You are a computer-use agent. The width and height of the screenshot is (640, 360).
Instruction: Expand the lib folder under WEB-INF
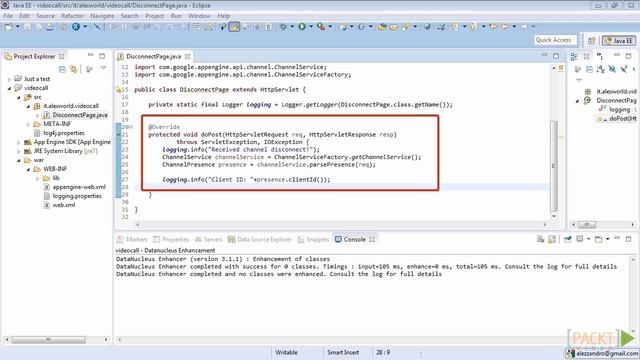38,178
